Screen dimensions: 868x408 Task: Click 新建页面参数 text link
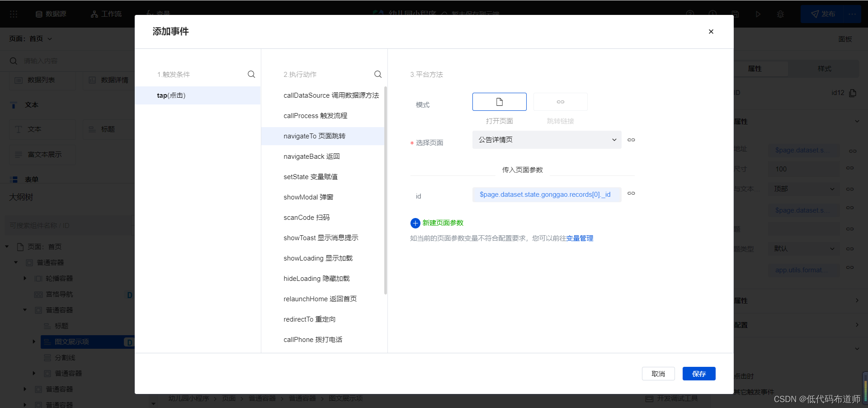point(443,223)
